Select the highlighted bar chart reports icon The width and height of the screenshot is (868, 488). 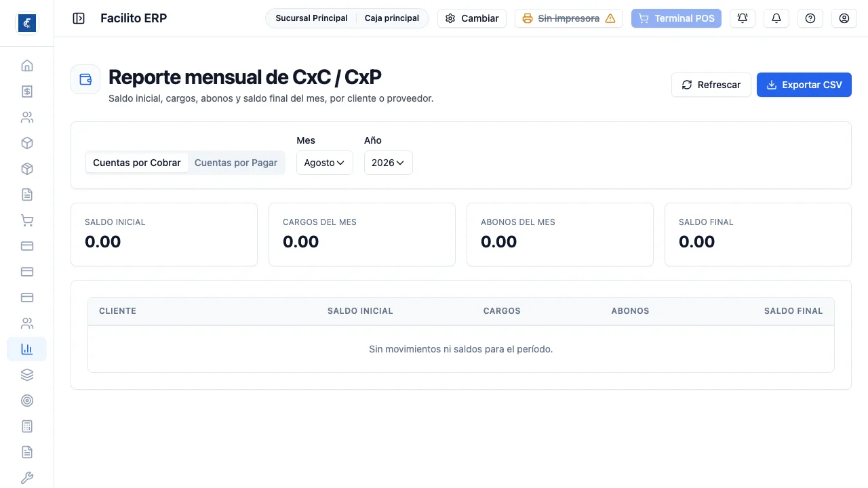pyautogui.click(x=27, y=349)
